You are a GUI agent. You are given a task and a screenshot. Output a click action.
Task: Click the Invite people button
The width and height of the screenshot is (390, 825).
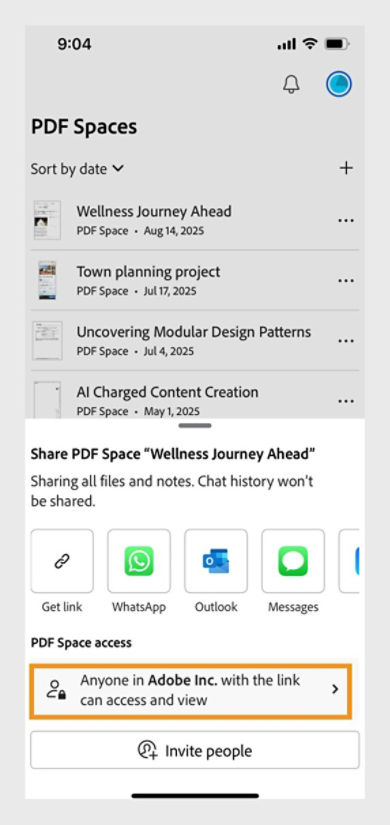click(195, 750)
